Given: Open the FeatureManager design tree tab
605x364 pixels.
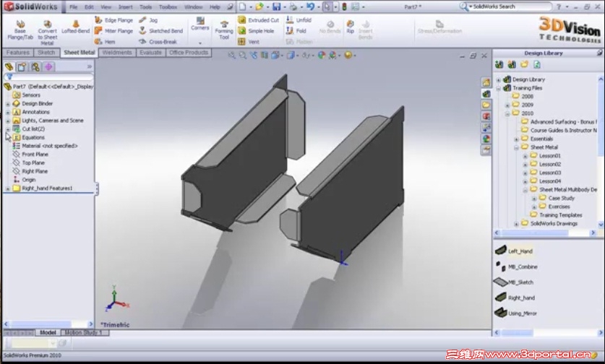Looking at the screenshot, I should (x=9, y=66).
